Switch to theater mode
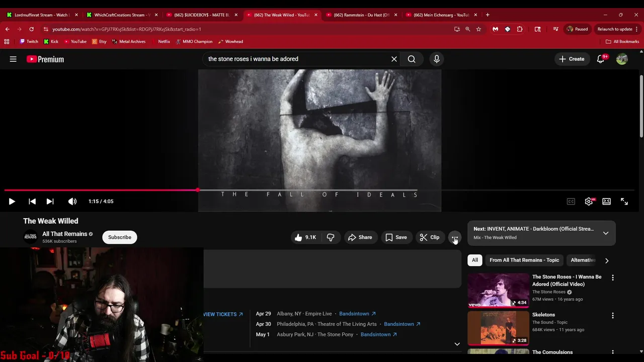This screenshot has width=644, height=362. pos(606,201)
